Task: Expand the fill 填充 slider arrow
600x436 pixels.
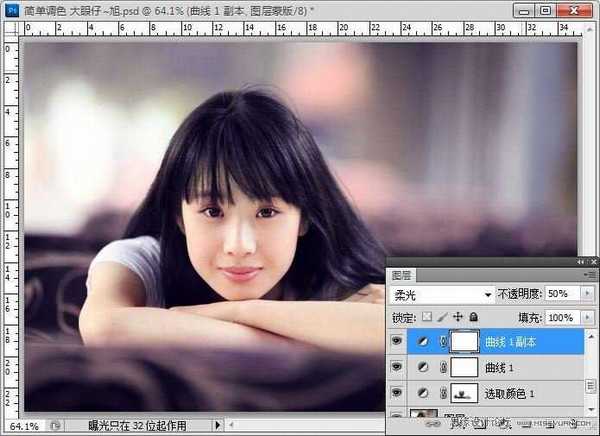Action: (586, 317)
